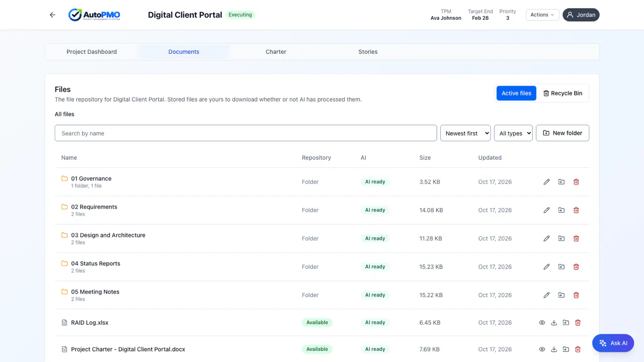The width and height of the screenshot is (644, 362).
Task: Download the RAID Log.xlsx file
Action: [554, 323]
